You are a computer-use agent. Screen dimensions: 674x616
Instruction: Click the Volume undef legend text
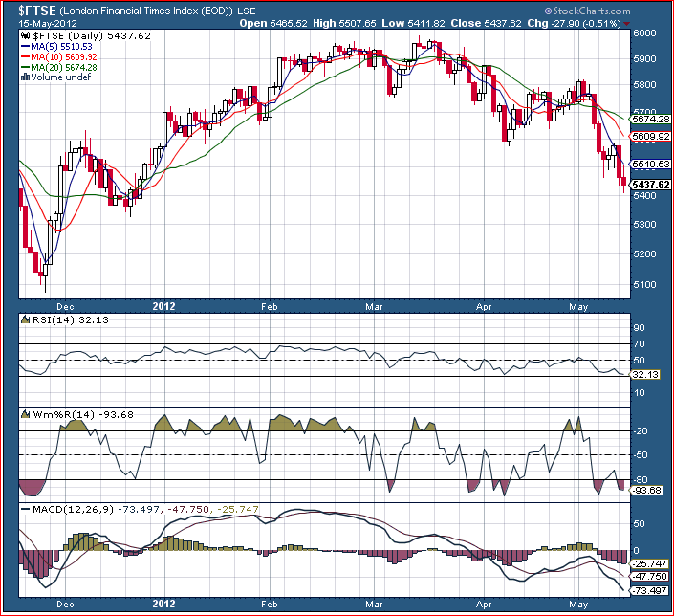coord(60,77)
